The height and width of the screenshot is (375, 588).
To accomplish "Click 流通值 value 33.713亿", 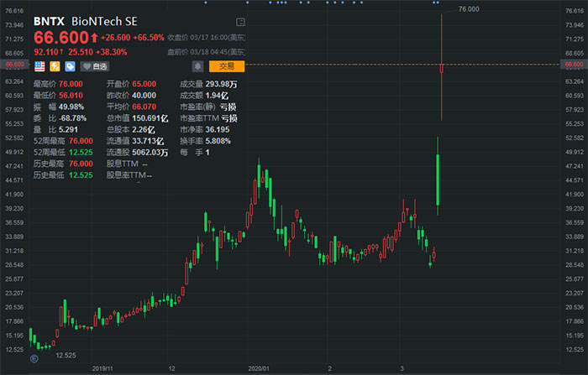I will (x=148, y=141).
